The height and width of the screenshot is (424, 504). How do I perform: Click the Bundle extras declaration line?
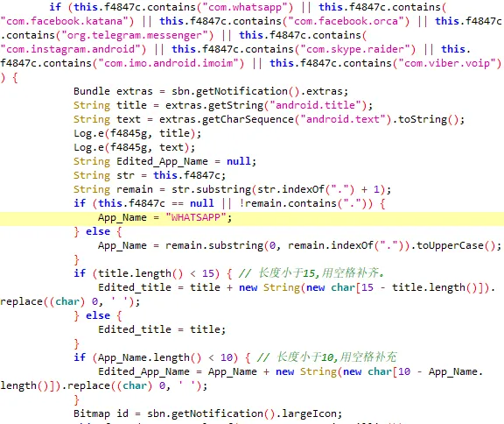[x=211, y=91]
